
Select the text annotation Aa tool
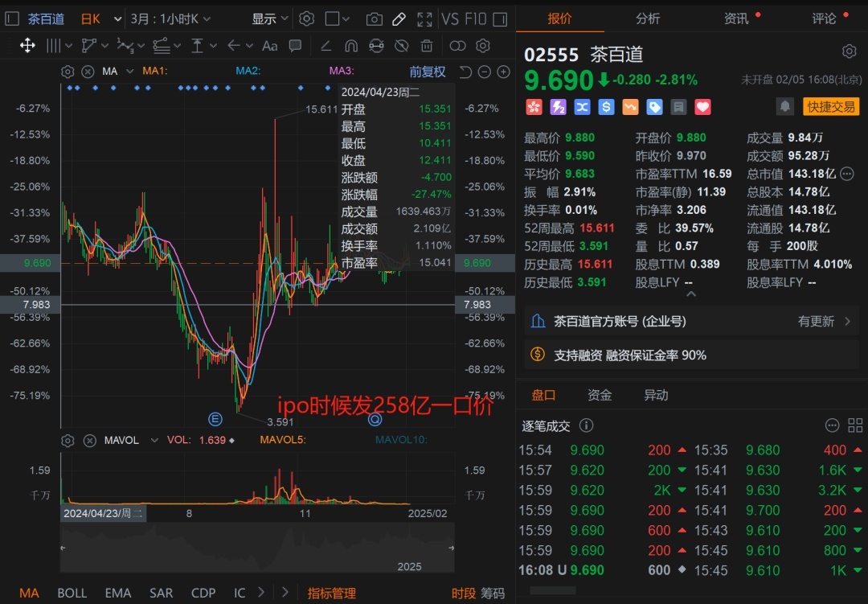[270, 46]
